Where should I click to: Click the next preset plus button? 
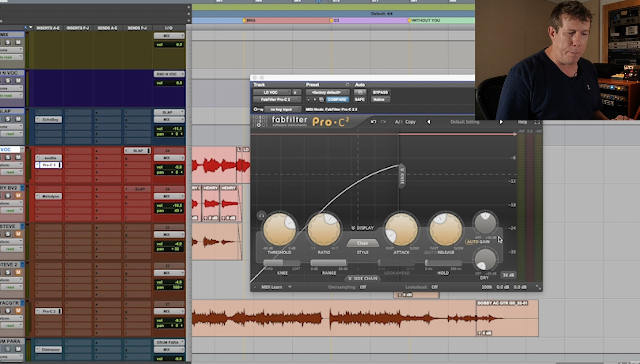tap(314, 99)
